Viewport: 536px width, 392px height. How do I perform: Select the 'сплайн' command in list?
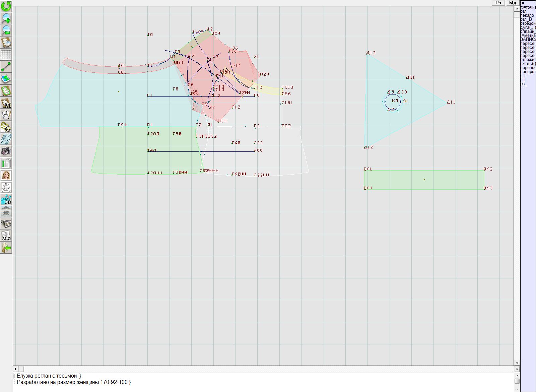point(527,31)
